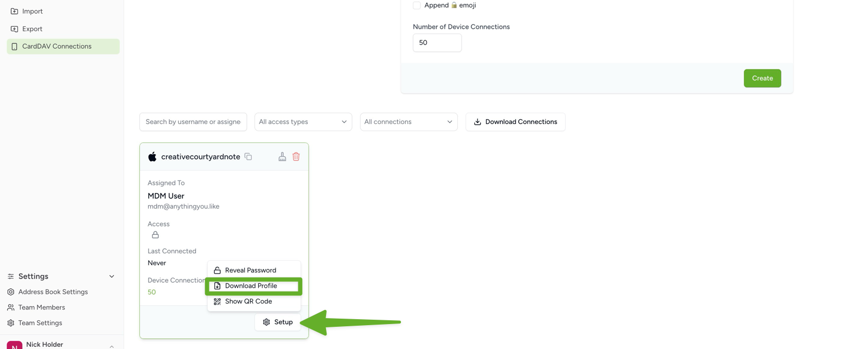This screenshot has height=349, width=868.
Task: Click the lock icon under Access
Action: (155, 235)
